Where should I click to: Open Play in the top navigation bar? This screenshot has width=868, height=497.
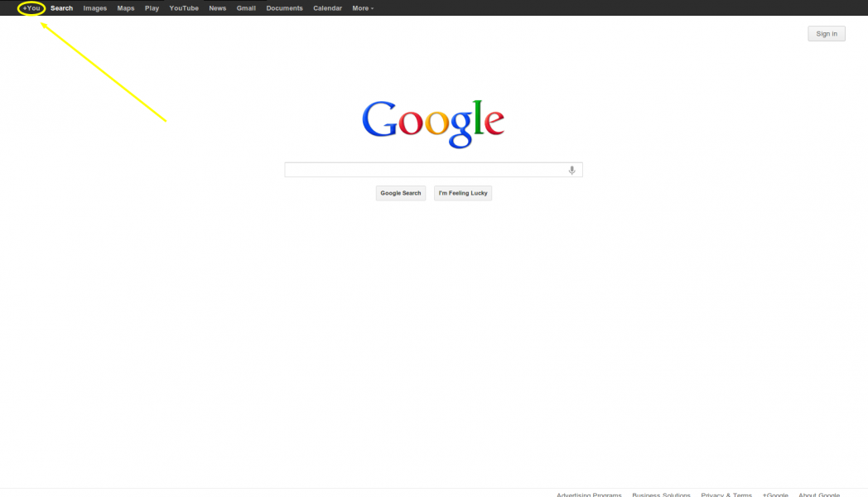click(x=152, y=8)
